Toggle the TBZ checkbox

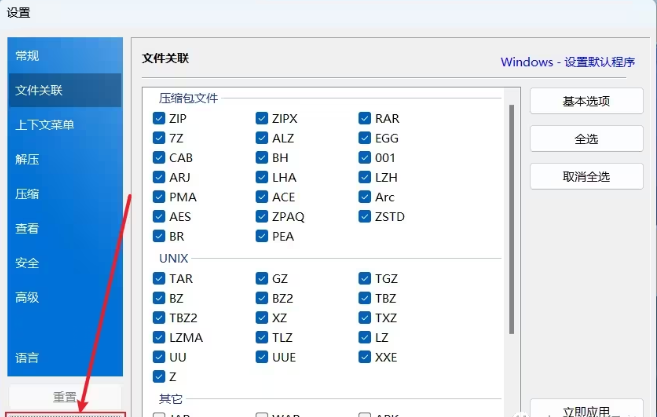(x=365, y=298)
